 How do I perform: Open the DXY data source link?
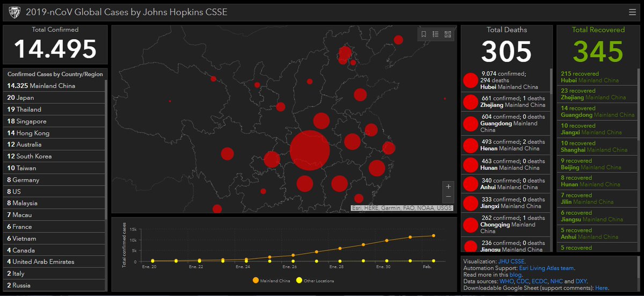[x=582, y=281]
